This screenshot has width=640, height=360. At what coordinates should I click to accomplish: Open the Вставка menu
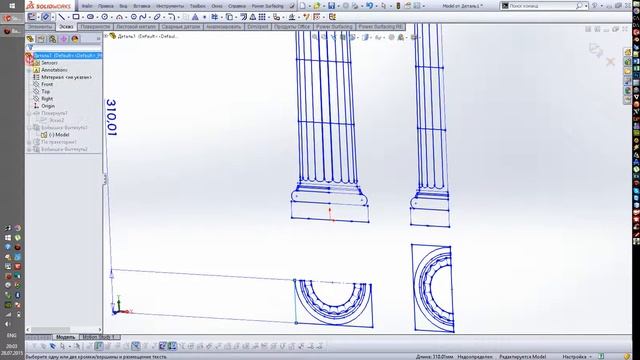coord(142,6)
